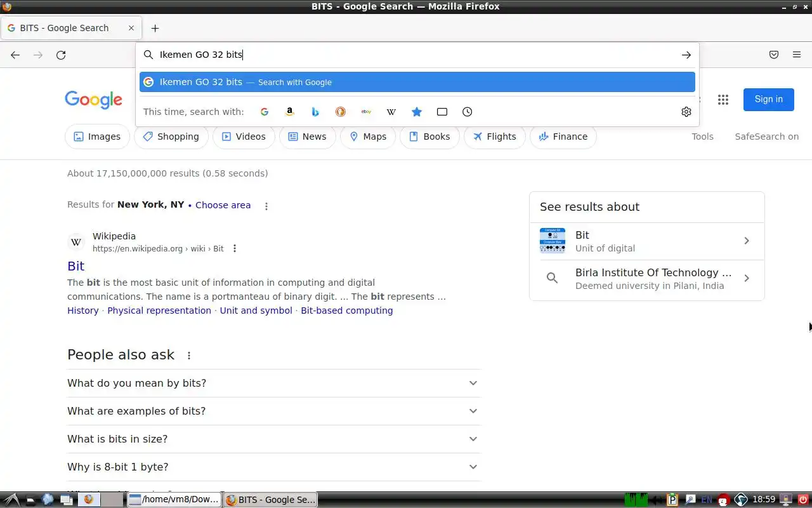Switch to Videos results

[x=244, y=137]
